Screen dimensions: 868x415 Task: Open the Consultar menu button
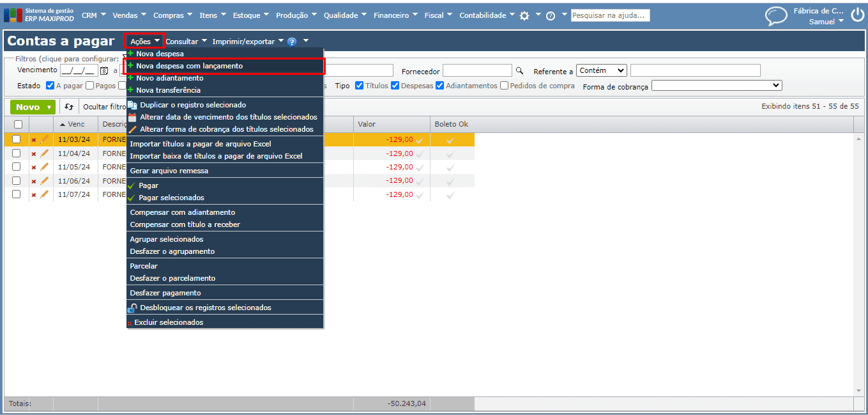coord(187,42)
